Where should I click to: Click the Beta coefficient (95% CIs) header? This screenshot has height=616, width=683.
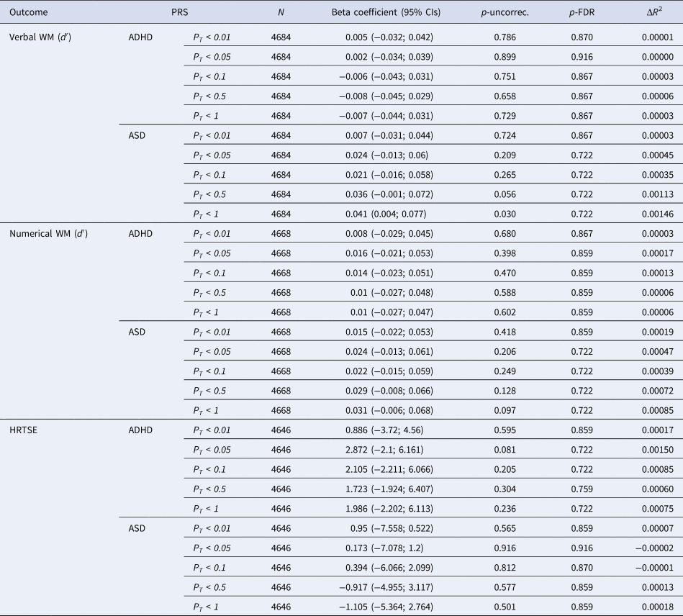(386, 12)
